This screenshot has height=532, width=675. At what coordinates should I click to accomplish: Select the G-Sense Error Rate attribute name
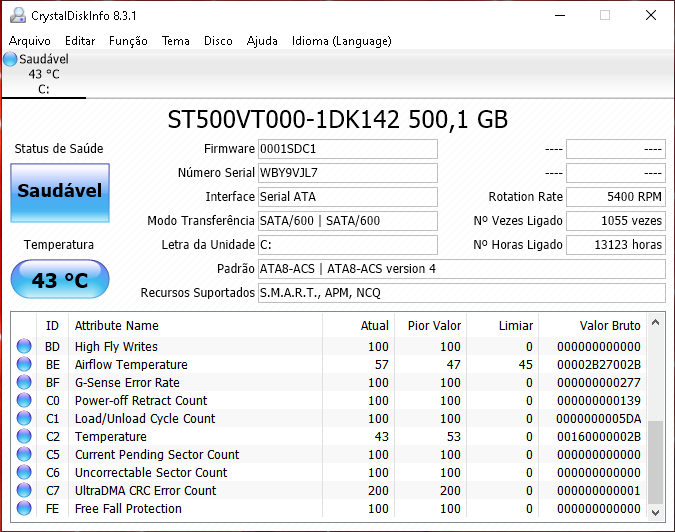(x=127, y=383)
